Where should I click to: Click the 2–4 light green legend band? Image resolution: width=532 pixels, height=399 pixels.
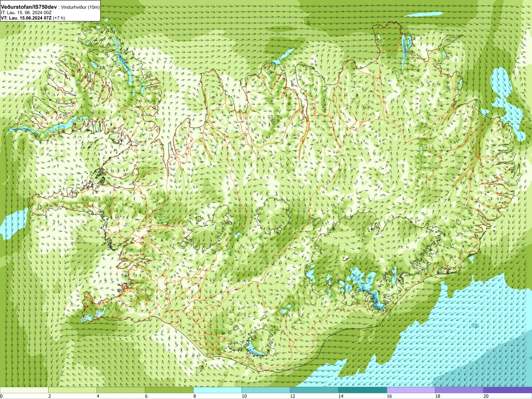click(72, 390)
